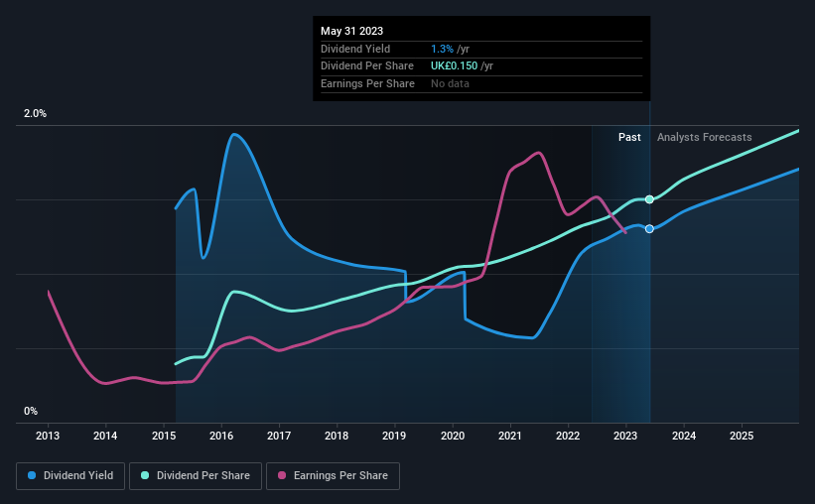Click the 1.3% dividend yield value

[x=443, y=49]
